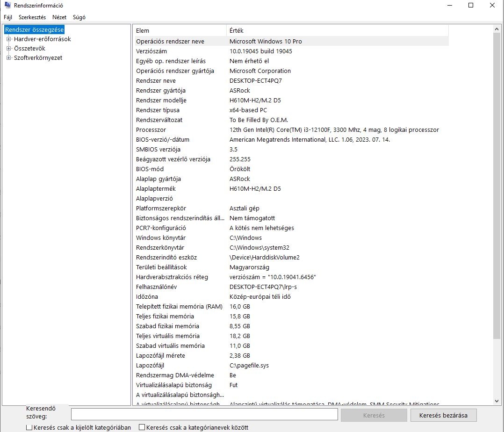This screenshot has width=504, height=432.
Task: Sort by the Érték column header
Action: click(338, 30)
